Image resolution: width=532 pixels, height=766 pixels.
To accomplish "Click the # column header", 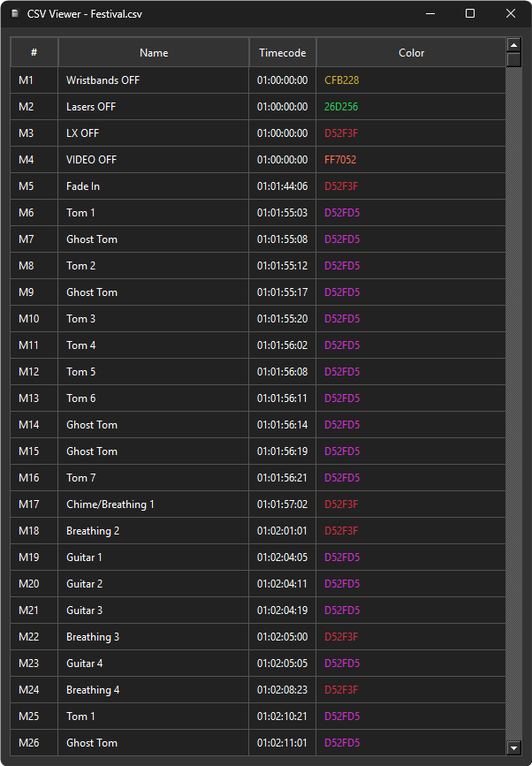I will click(x=34, y=52).
